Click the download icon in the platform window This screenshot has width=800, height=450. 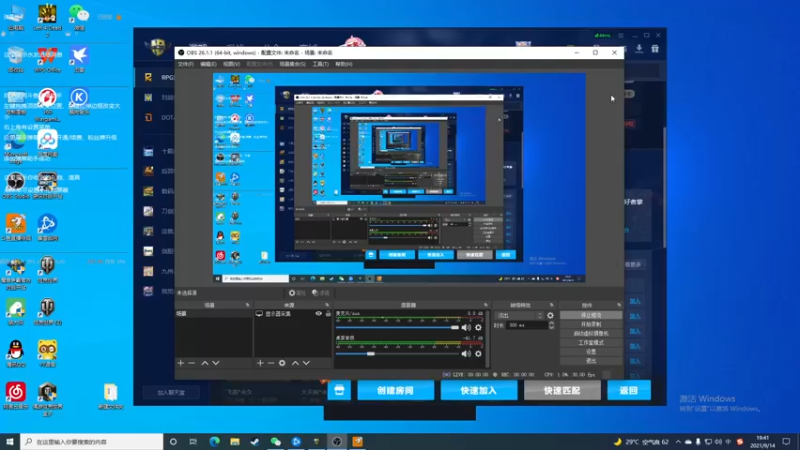pyautogui.click(x=639, y=48)
